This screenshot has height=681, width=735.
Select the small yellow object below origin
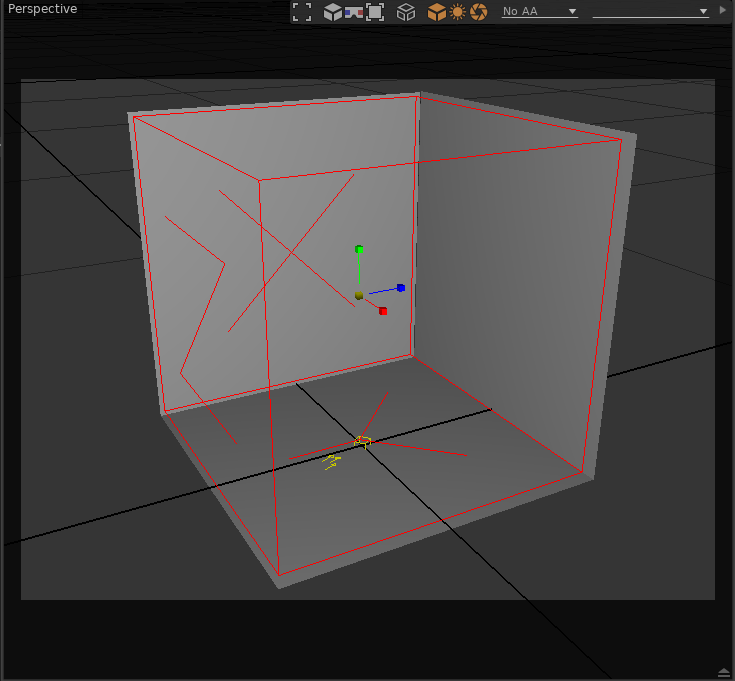click(333, 461)
